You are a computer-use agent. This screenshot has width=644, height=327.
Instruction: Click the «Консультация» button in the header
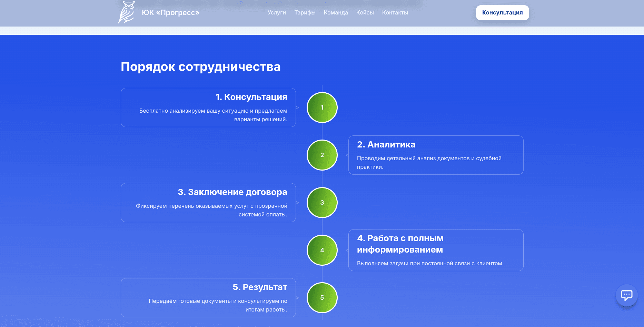pos(502,12)
